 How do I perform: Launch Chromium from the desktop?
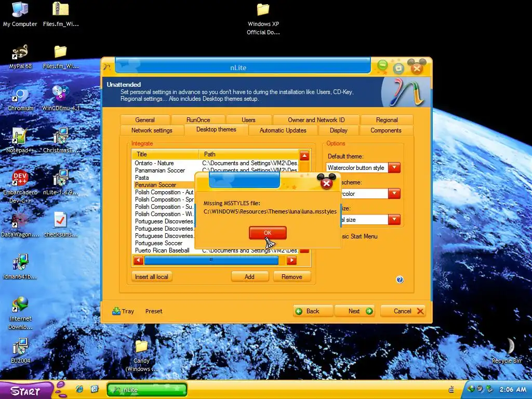pyautogui.click(x=20, y=98)
